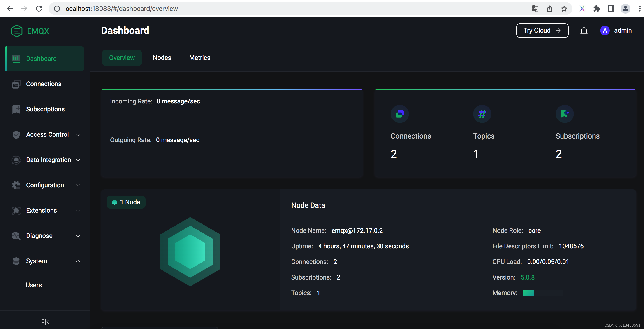
Task: Share the page using the share icon
Action: point(549,9)
